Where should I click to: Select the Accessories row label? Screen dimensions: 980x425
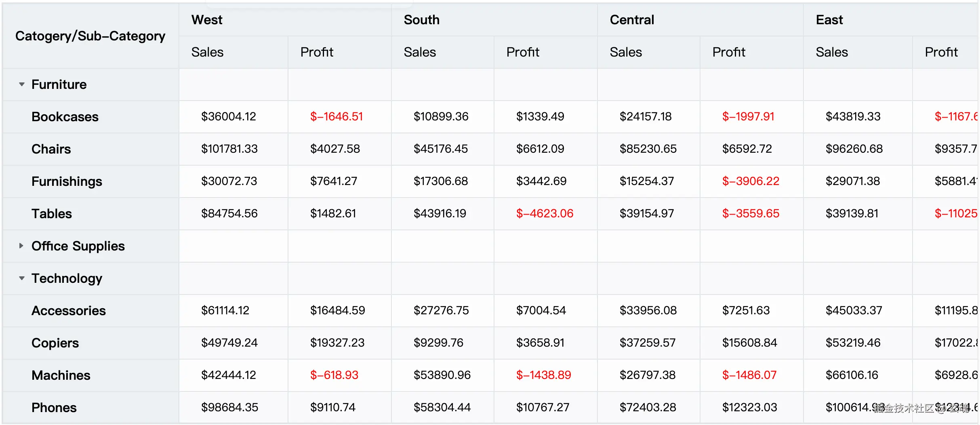click(69, 311)
